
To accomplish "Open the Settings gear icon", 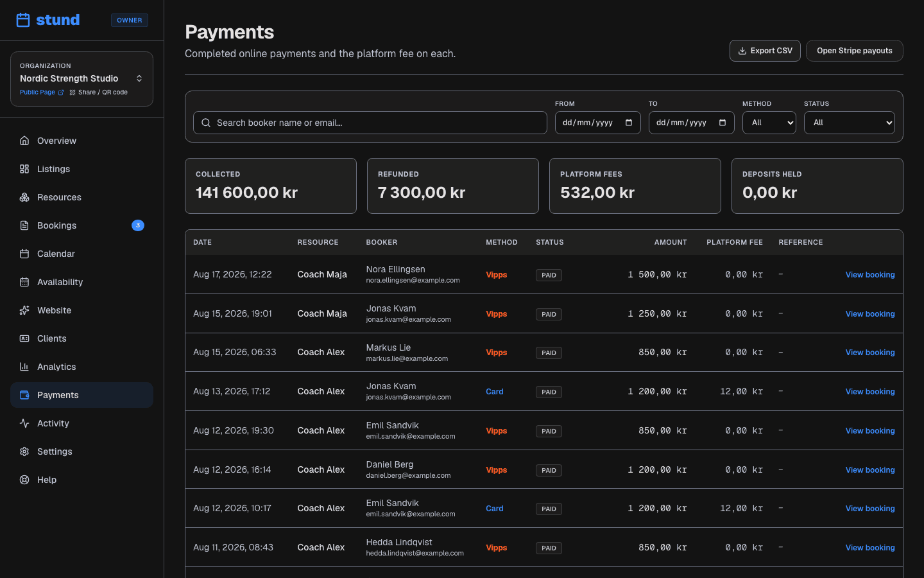I will pyautogui.click(x=24, y=451).
